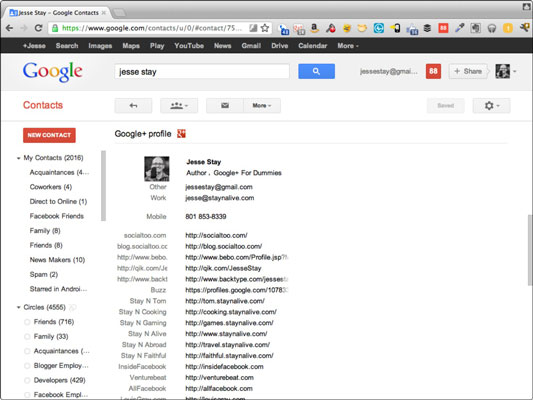This screenshot has width=533, height=400.
Task: Go to YouTube in the top bar
Action: pyautogui.click(x=189, y=46)
